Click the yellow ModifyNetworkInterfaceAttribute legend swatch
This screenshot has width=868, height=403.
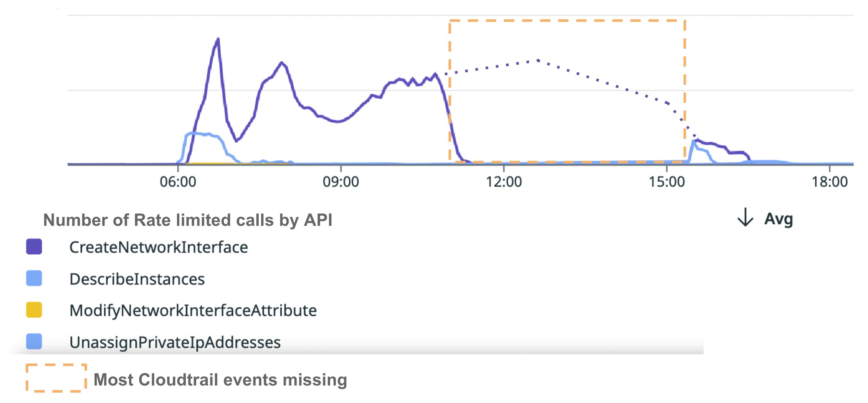pyautogui.click(x=34, y=310)
